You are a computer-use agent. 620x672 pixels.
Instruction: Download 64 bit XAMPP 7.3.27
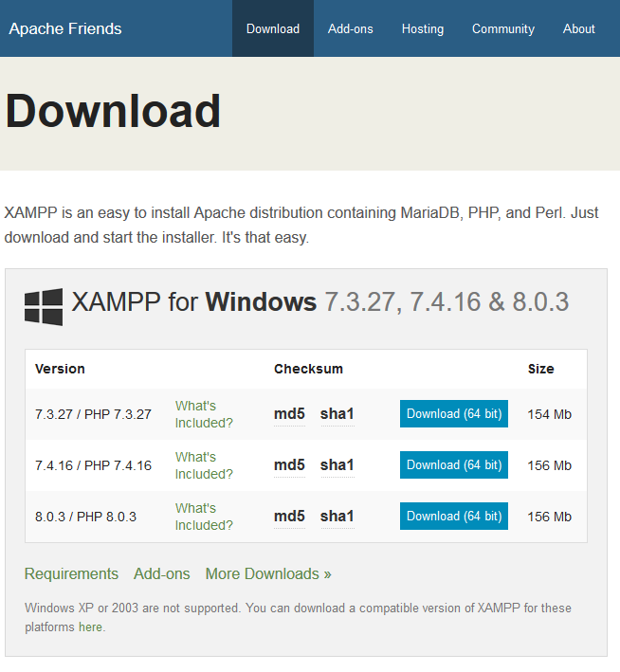point(454,413)
